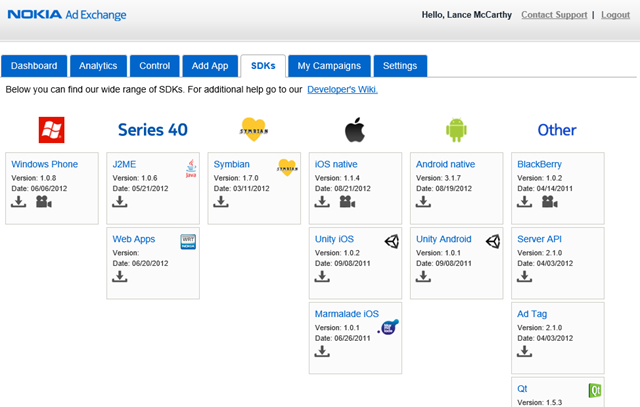Open the J2ME title link
640x407 pixels.
click(x=124, y=164)
